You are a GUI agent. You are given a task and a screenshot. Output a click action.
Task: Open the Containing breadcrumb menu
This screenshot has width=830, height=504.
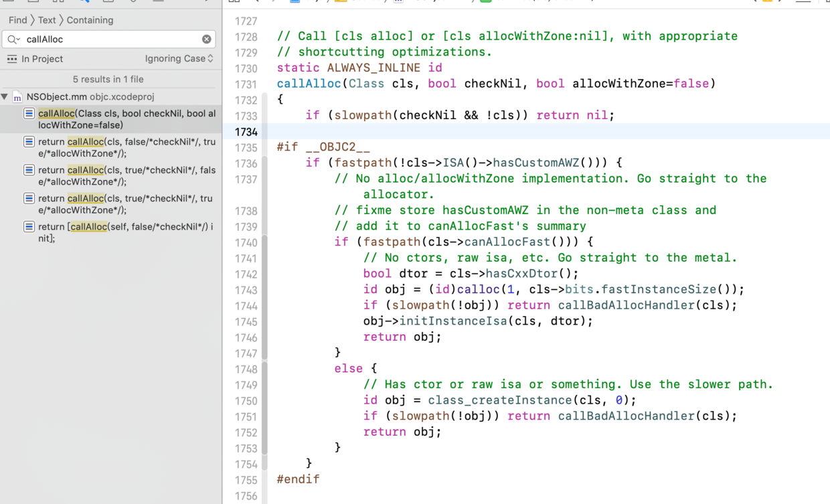(x=90, y=20)
